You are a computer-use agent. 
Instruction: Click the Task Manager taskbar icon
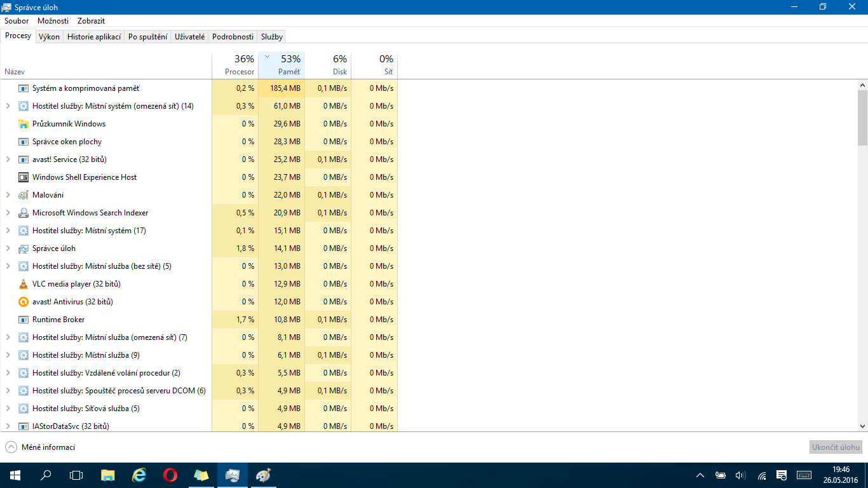click(232, 475)
